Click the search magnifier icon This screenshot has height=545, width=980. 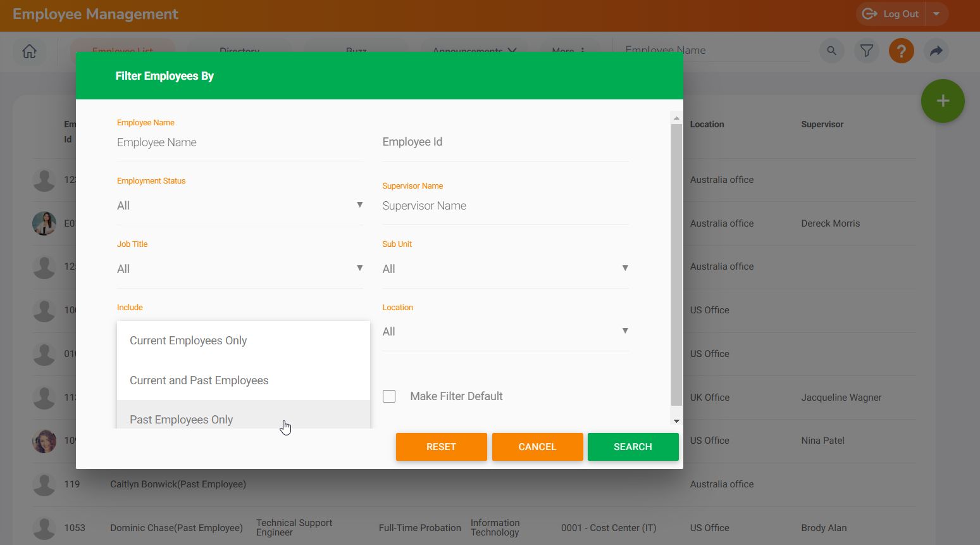click(x=831, y=51)
